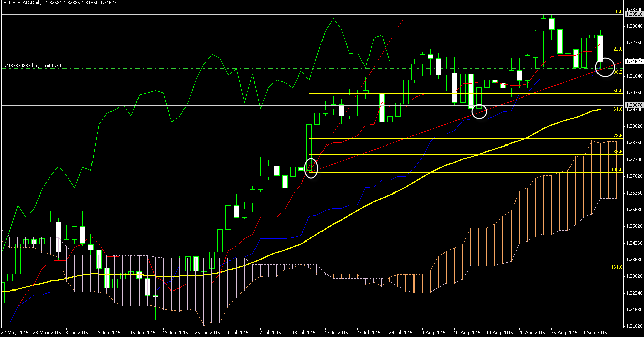
Task: Select the 61.8 Fibonacci level label
Action: [617, 109]
